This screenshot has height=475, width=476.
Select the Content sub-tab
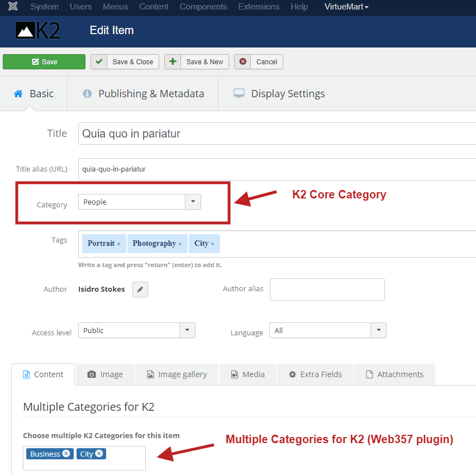[x=43, y=374]
